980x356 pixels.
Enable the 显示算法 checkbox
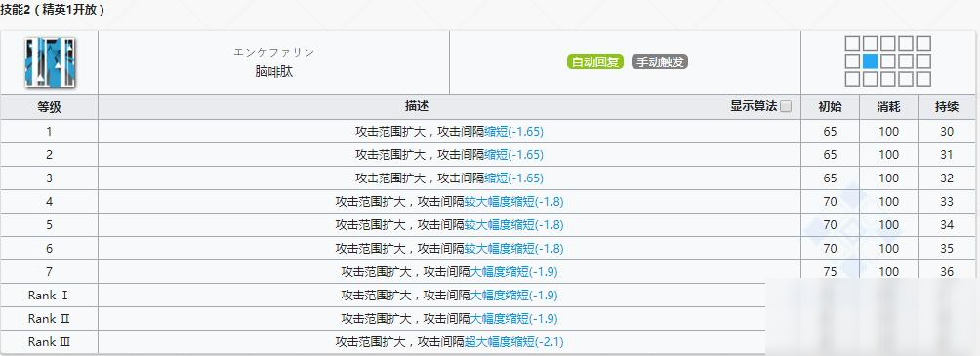point(786,107)
